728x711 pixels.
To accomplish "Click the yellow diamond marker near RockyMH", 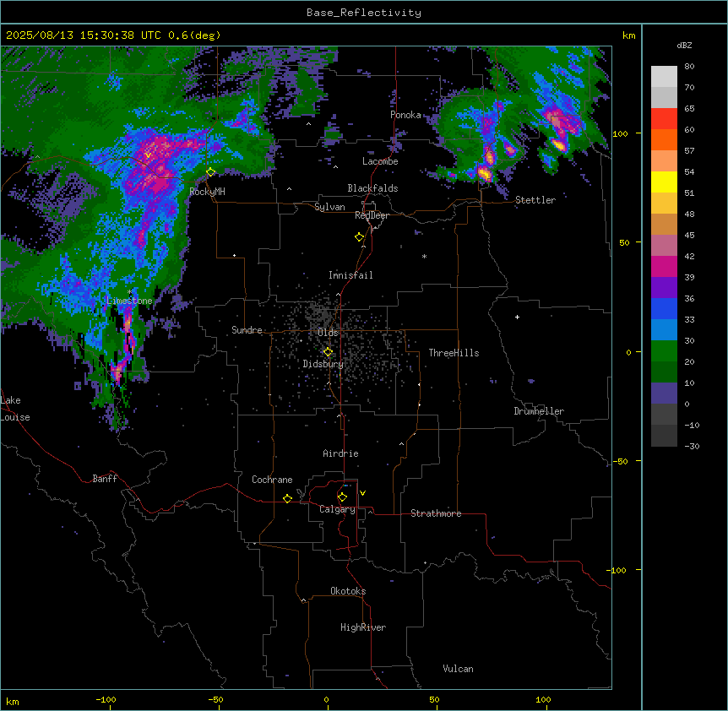I will pyautogui.click(x=210, y=172).
